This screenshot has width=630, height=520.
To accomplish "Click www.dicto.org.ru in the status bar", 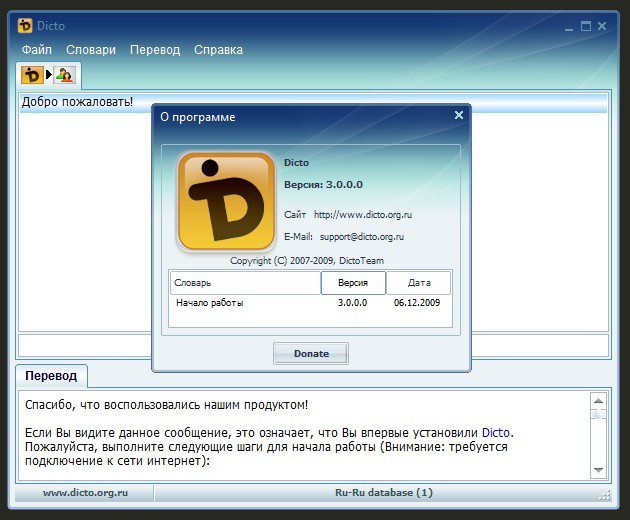I will point(85,493).
